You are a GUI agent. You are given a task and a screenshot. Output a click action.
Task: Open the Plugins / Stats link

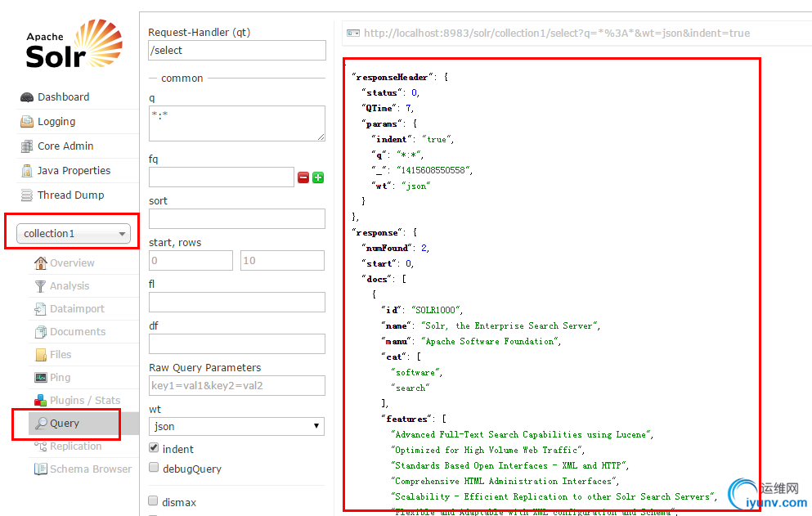click(85, 401)
